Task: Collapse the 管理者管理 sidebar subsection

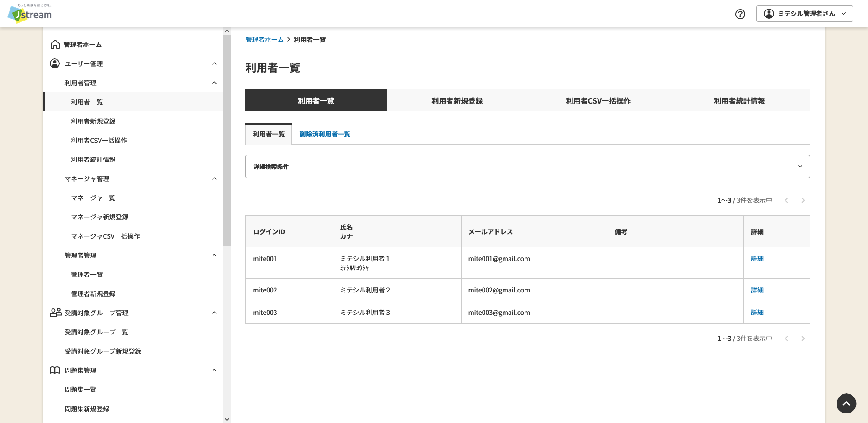Action: point(214,255)
